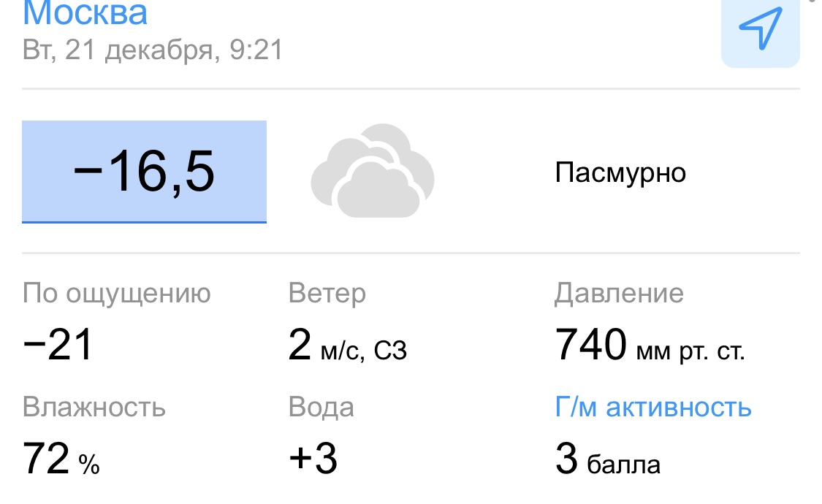Click the overcast cloud weather icon
Image resolution: width=822 pixels, height=504 pixels.
373,172
